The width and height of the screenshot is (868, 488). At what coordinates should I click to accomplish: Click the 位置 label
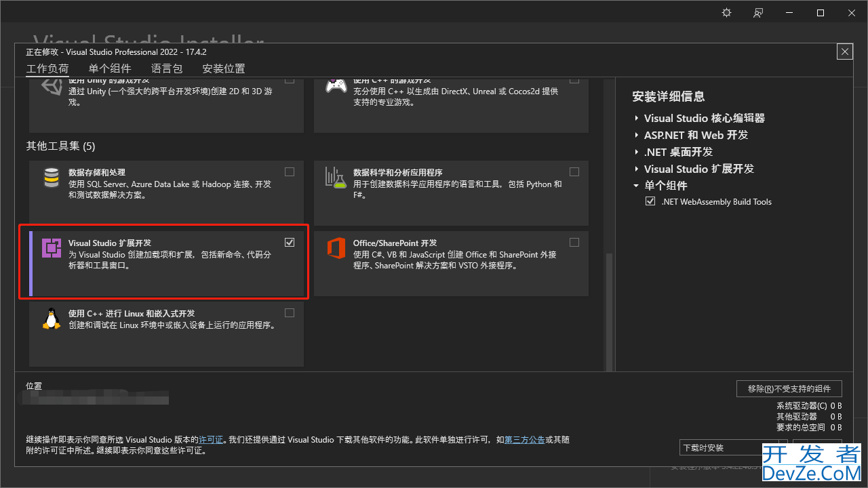click(x=34, y=386)
